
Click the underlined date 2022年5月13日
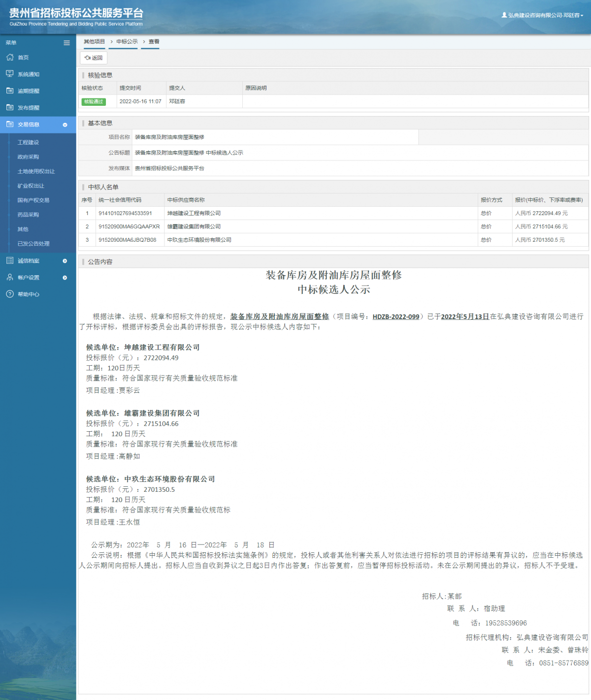click(465, 317)
